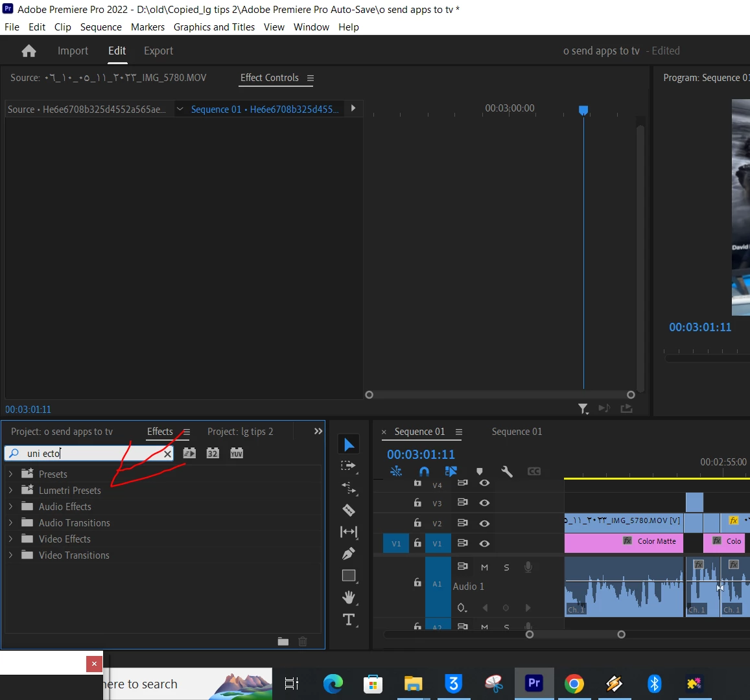Select the Type tool
The image size is (750, 700).
point(349,620)
